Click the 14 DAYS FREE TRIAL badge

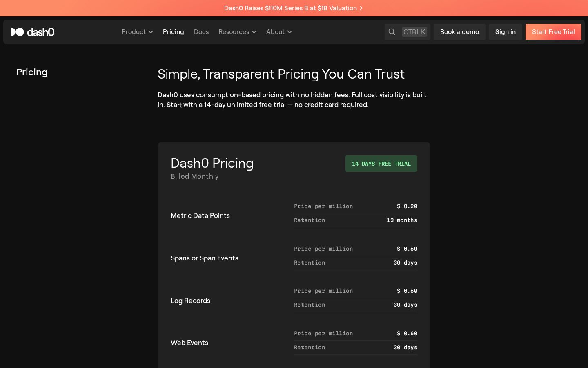pyautogui.click(x=381, y=164)
